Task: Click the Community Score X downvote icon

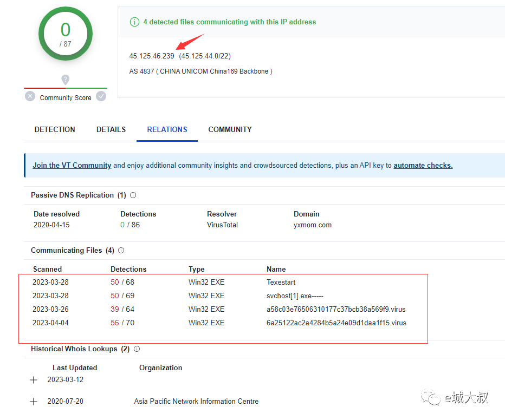Action: [x=30, y=97]
